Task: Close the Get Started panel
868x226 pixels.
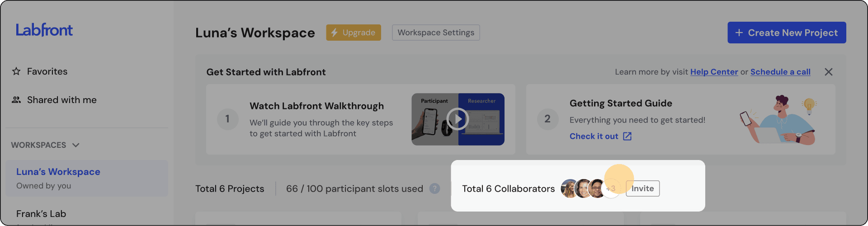Action: point(829,72)
